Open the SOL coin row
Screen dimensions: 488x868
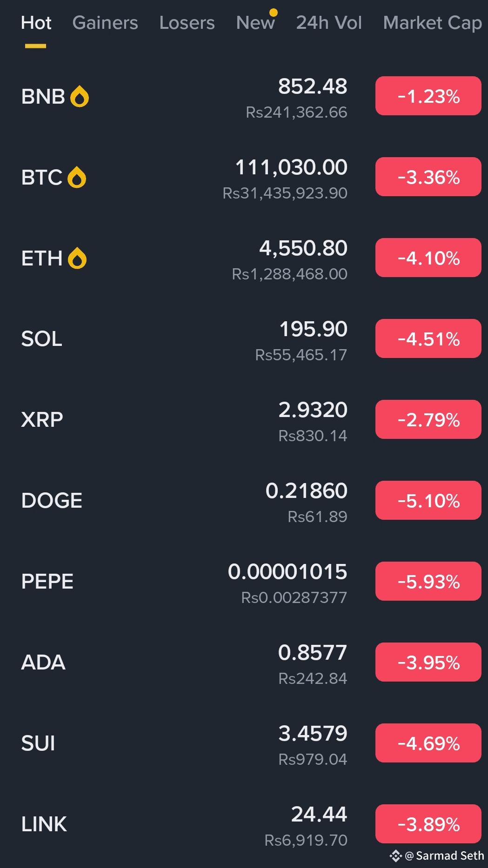tap(244, 339)
